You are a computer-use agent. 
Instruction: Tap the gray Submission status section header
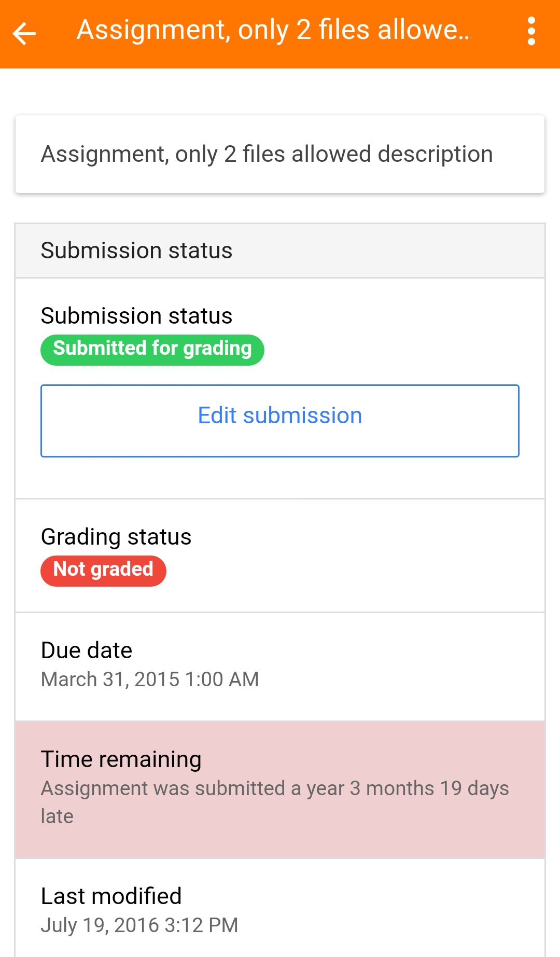pyautogui.click(x=280, y=251)
